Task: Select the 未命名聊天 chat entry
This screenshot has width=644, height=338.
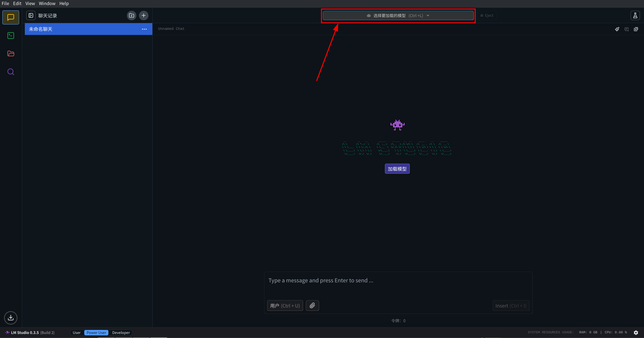Action: 89,29
